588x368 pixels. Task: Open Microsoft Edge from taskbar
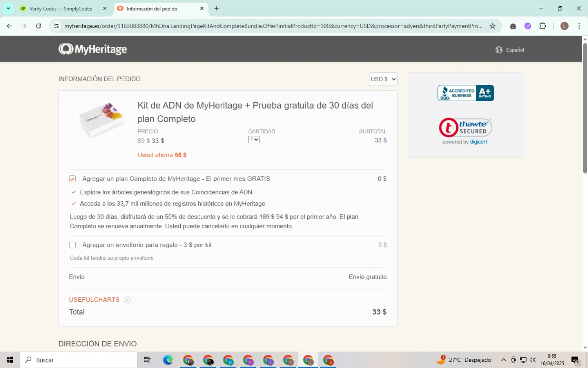168,360
